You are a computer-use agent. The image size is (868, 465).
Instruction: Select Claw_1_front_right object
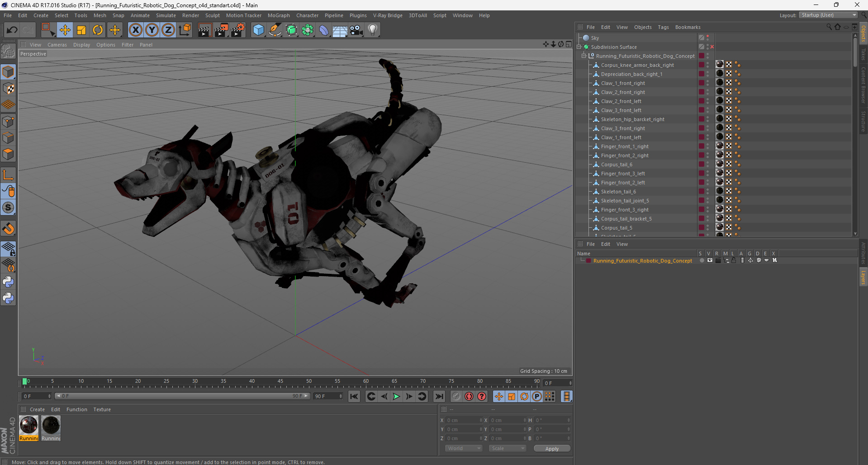coord(623,83)
